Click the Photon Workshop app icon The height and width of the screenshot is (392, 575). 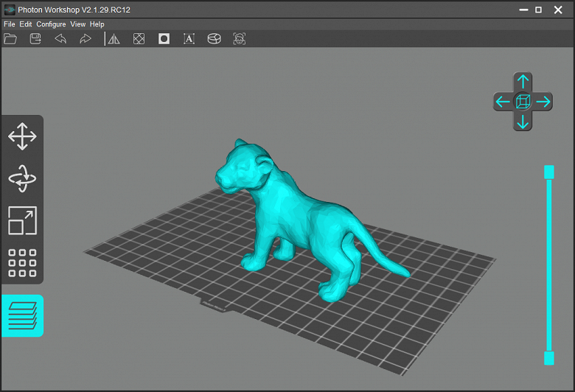[x=10, y=10]
